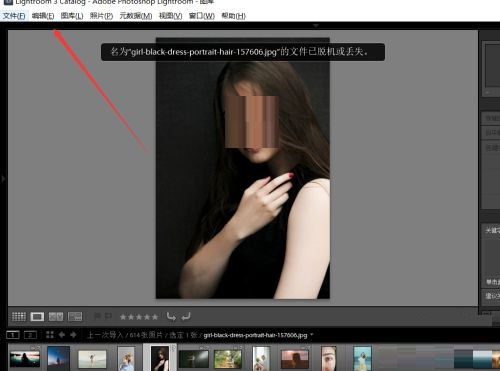
Task: Select the face close-up eye thumbnail
Action: [328, 359]
